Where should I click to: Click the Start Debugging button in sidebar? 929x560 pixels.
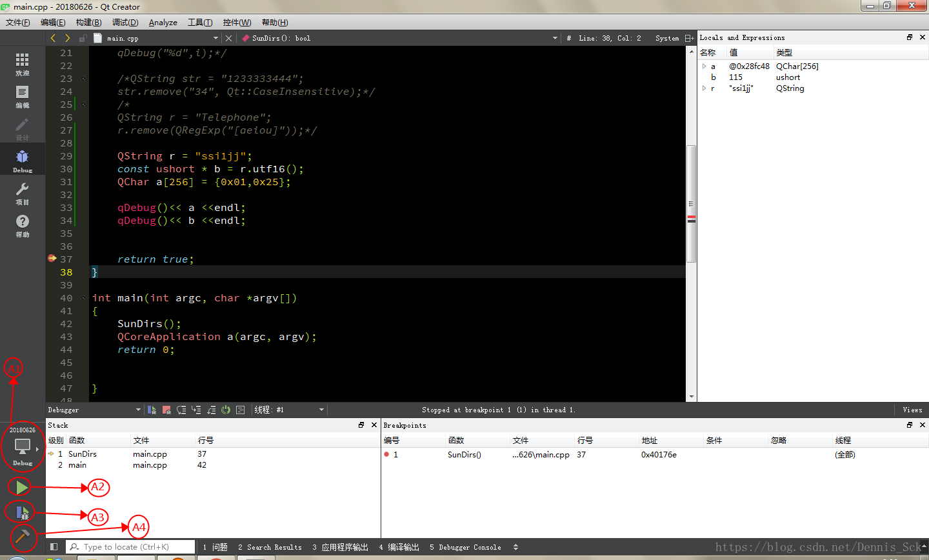click(22, 513)
